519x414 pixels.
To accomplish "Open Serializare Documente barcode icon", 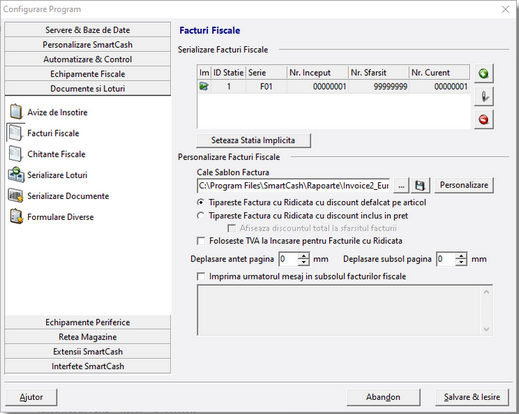I will pyautogui.click(x=16, y=196).
